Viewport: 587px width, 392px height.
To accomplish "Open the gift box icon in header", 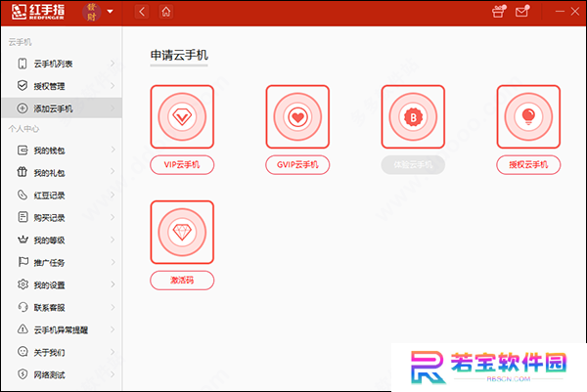I will 498,12.
